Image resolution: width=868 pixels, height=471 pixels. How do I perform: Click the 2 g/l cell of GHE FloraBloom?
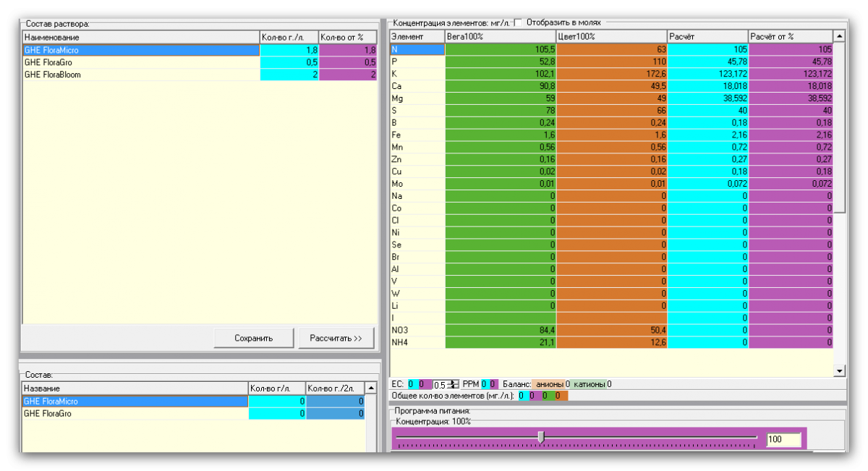pyautogui.click(x=289, y=75)
